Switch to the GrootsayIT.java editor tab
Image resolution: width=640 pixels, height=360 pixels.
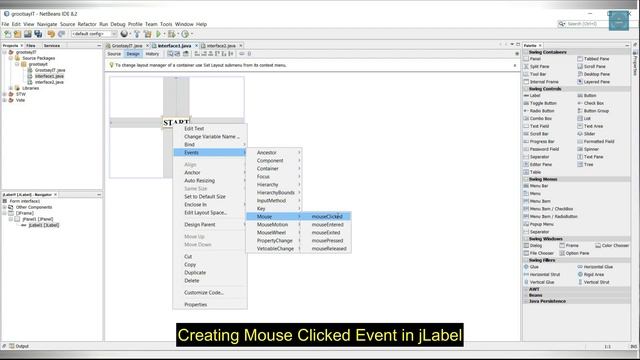(127, 46)
